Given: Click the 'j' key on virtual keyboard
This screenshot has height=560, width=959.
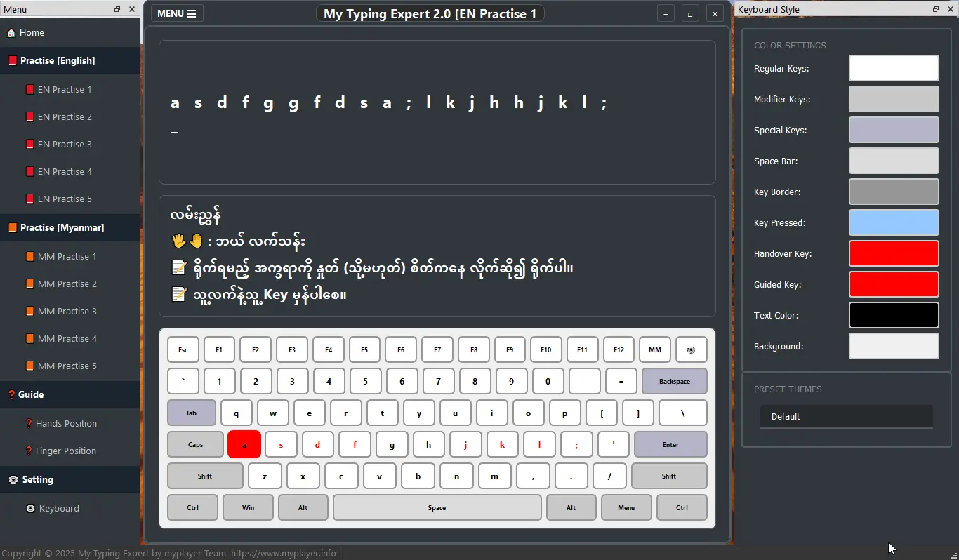Looking at the screenshot, I should click(x=465, y=444).
